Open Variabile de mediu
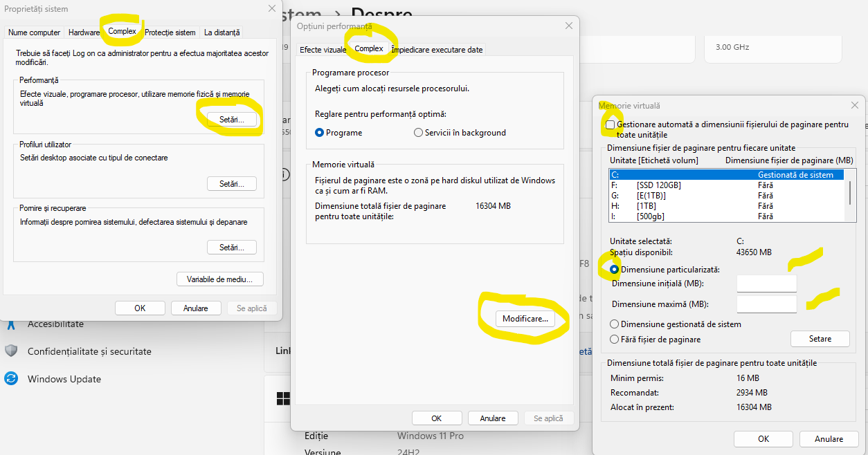This screenshot has width=868, height=455. pyautogui.click(x=220, y=279)
